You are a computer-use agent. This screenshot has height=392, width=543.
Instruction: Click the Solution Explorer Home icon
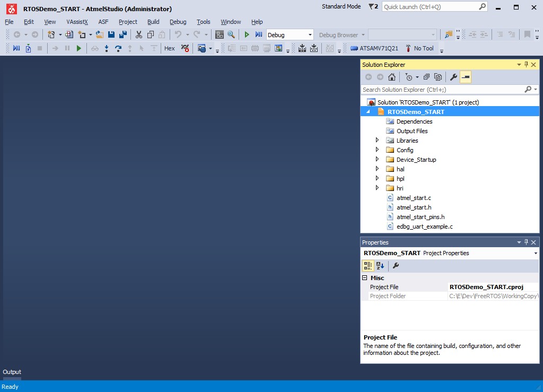392,77
